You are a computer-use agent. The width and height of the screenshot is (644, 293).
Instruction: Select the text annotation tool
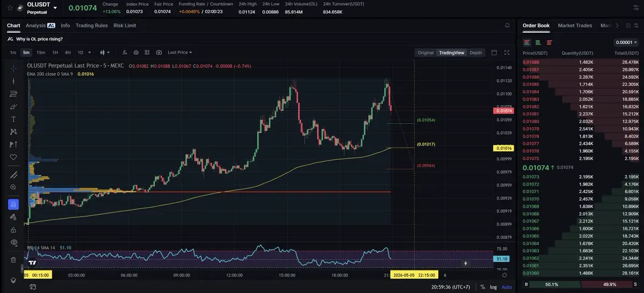pos(13,120)
